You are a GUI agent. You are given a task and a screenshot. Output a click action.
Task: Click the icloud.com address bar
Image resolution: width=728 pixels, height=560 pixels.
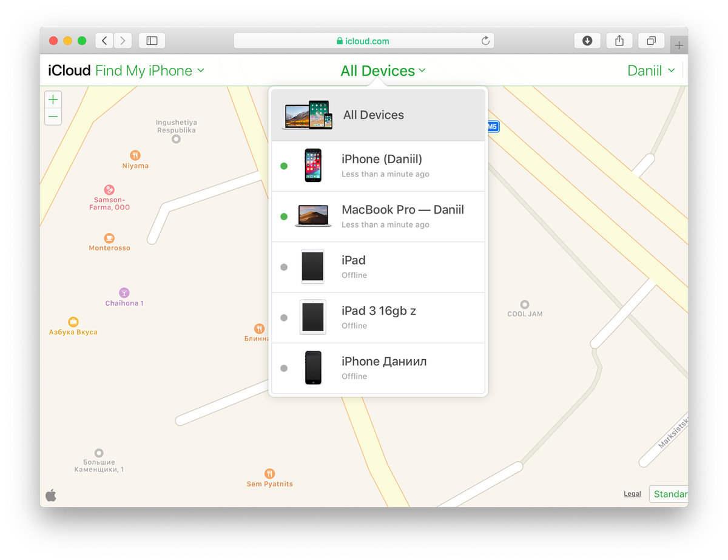[x=364, y=41]
